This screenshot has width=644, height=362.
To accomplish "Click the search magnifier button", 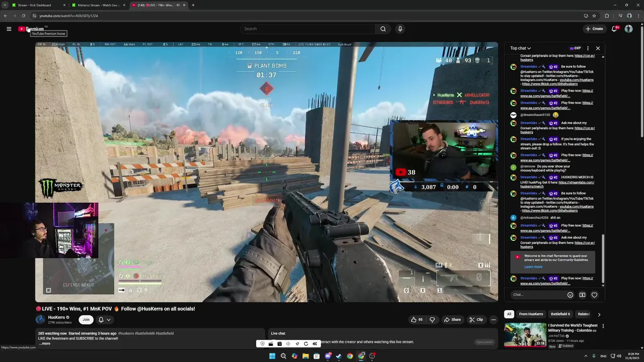I will (383, 29).
